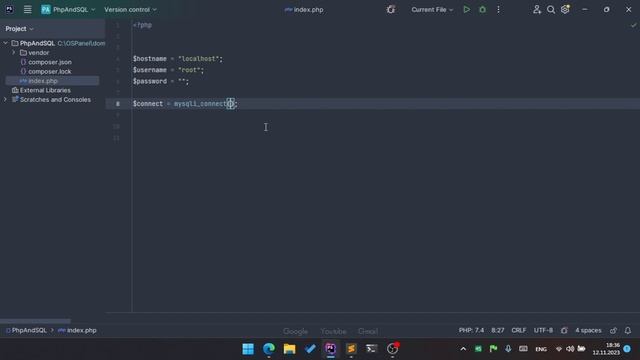The image size is (640, 360).
Task: Click line 8 in the gutter
Action: click(x=118, y=104)
